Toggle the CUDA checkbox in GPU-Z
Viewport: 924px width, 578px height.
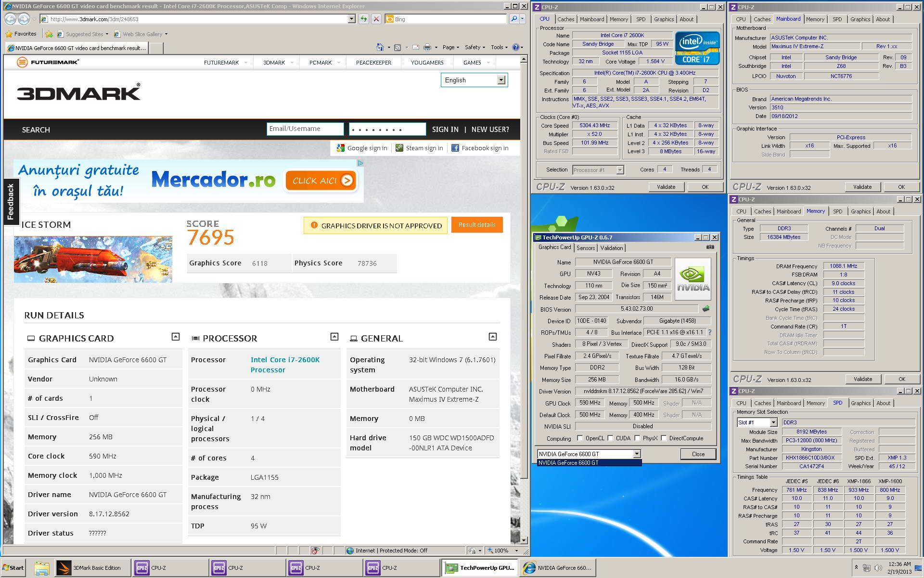[x=610, y=438]
